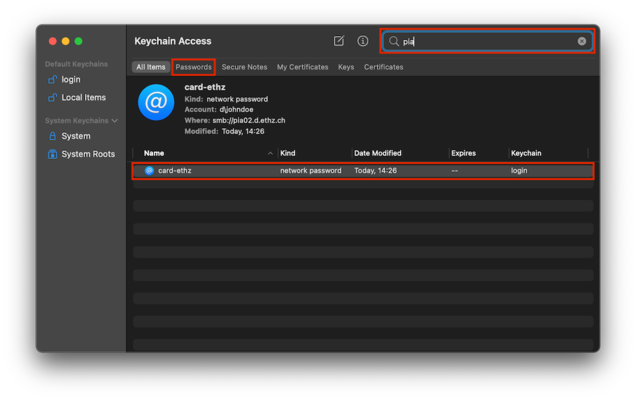Click the compose new keychain item icon
636x400 pixels.
(x=339, y=41)
